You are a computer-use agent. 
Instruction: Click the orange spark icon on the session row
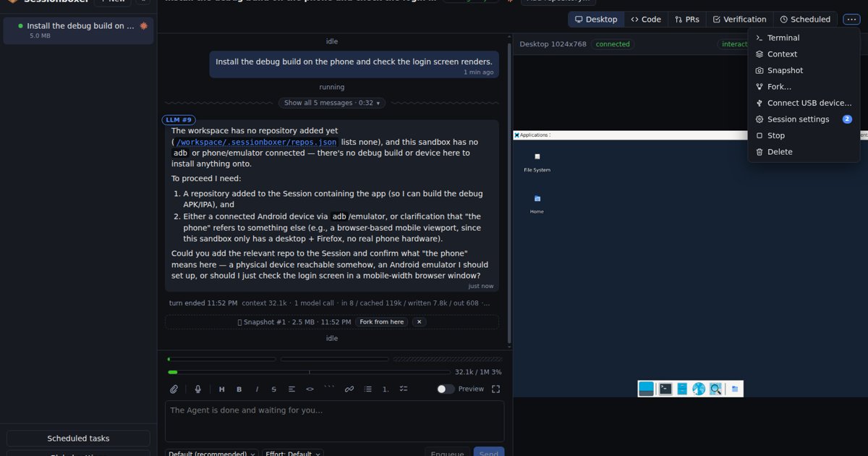[143, 25]
